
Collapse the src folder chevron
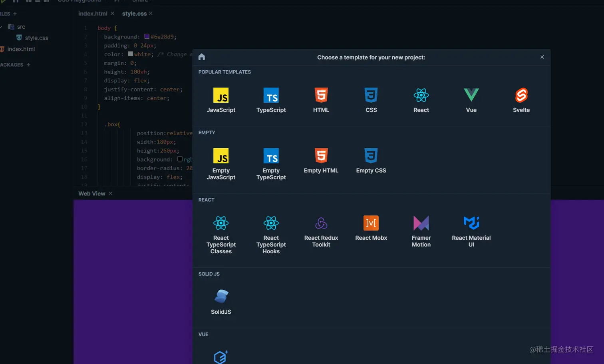(x=1, y=27)
